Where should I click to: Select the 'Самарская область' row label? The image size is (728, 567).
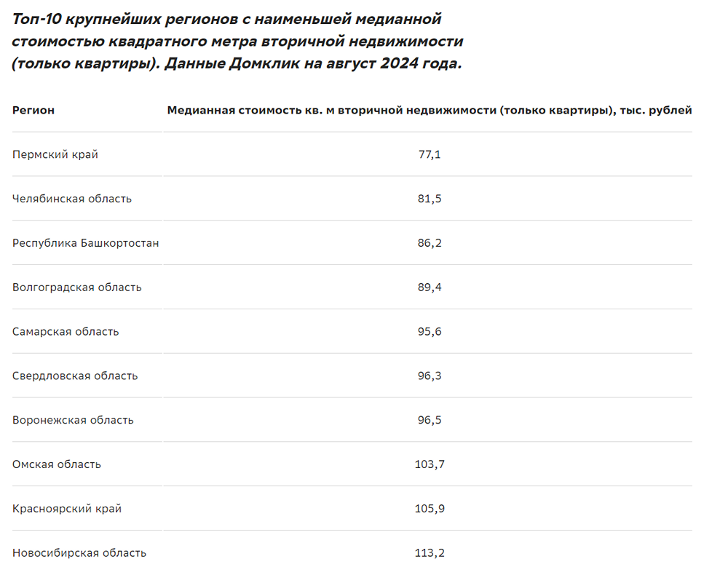click(66, 332)
